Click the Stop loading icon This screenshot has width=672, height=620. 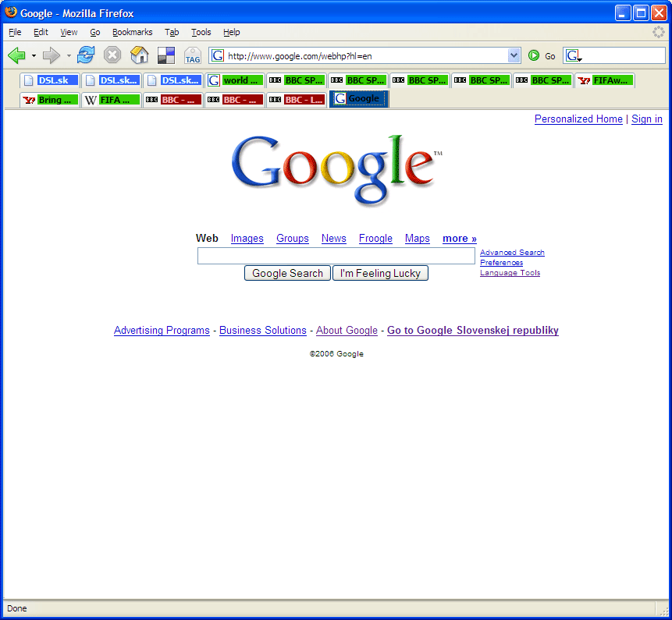click(x=112, y=55)
